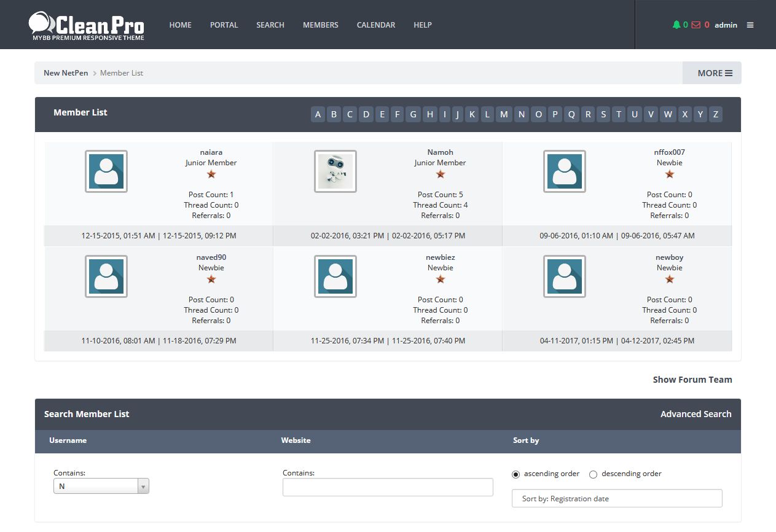Open the Members navigation item

(x=320, y=25)
